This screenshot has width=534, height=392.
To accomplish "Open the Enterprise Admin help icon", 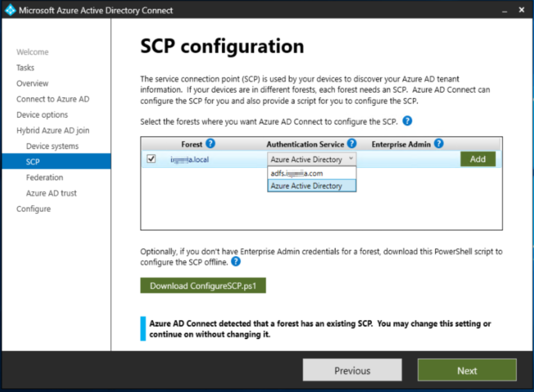I will pos(439,144).
